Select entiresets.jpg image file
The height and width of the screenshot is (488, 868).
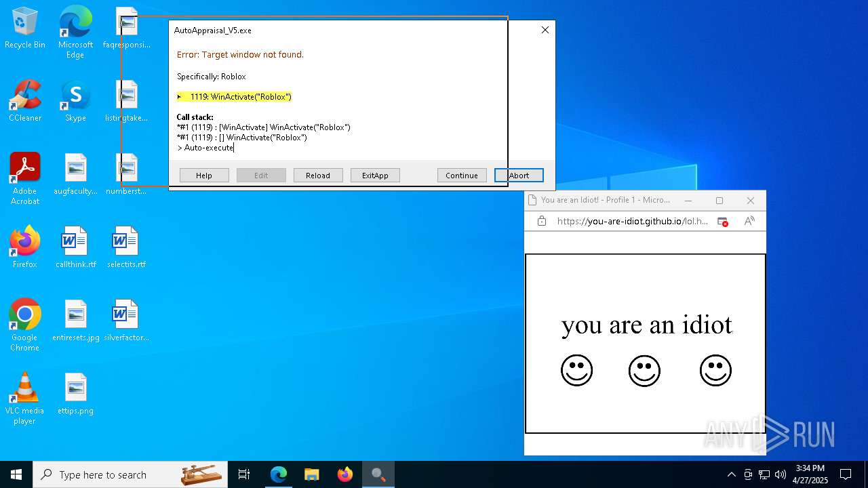(75, 321)
